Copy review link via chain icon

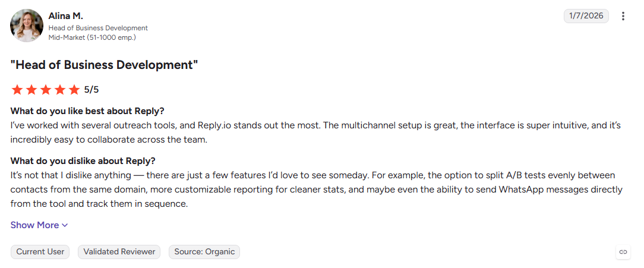(623, 252)
